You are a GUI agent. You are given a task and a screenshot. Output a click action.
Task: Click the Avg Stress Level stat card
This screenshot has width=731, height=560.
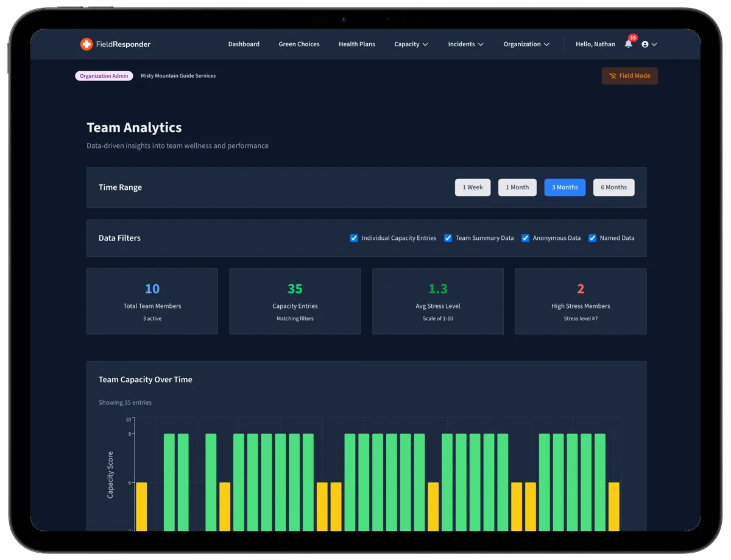click(437, 301)
